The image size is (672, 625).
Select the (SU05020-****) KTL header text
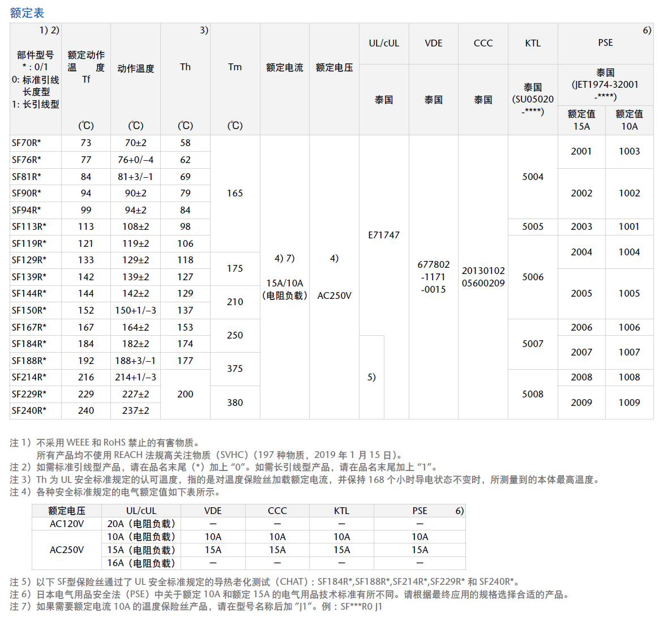point(533,105)
